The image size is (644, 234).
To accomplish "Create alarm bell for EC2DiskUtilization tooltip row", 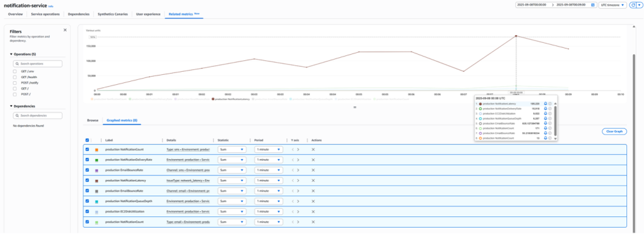I will [x=545, y=113].
